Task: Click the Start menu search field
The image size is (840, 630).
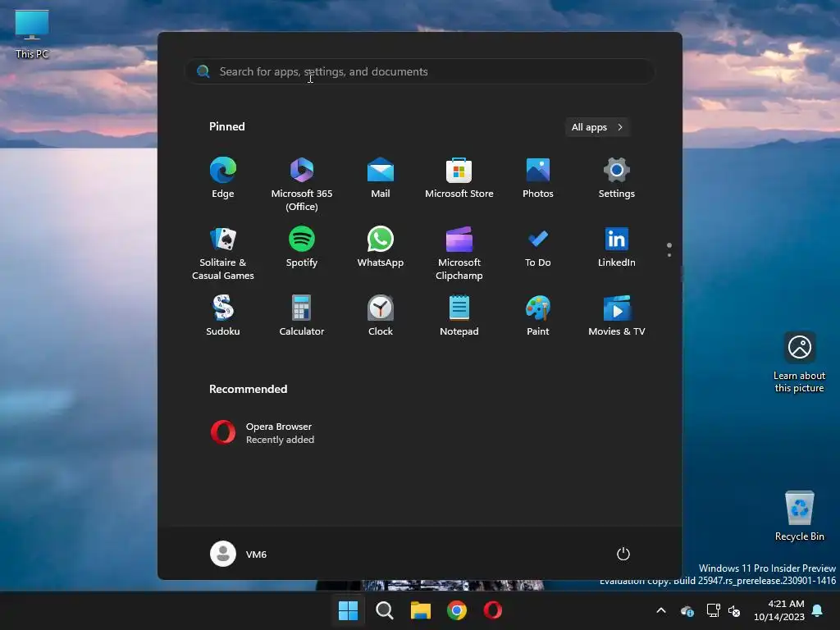Action: [419, 71]
